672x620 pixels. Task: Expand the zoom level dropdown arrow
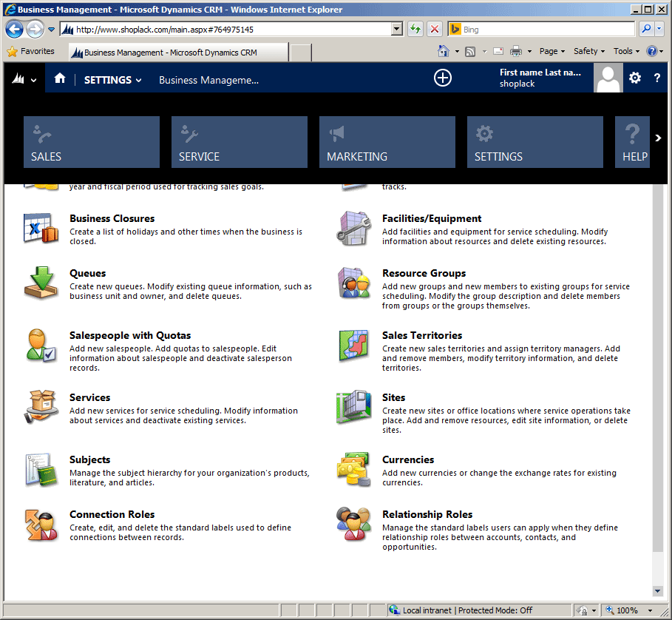(650, 610)
